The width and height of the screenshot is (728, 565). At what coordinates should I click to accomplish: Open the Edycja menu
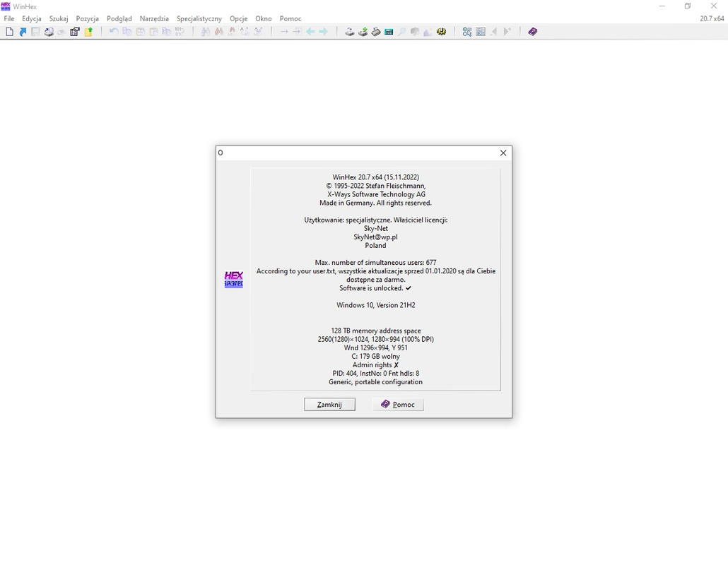point(32,18)
